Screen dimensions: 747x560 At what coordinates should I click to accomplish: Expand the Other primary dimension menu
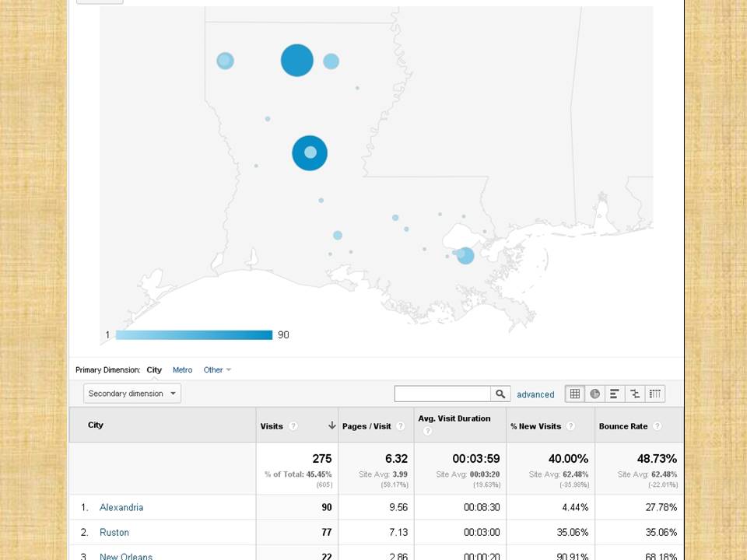point(217,370)
